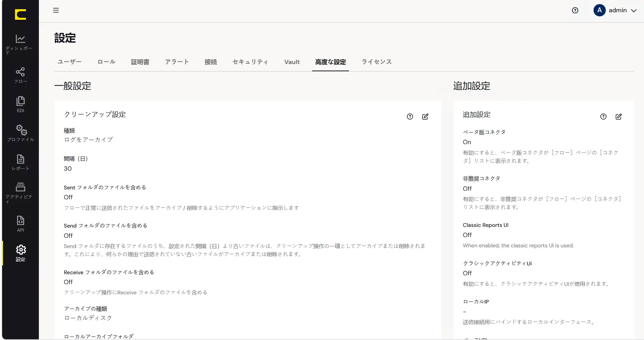
Task: Open the フロー sidebar item
Action: coord(20,75)
